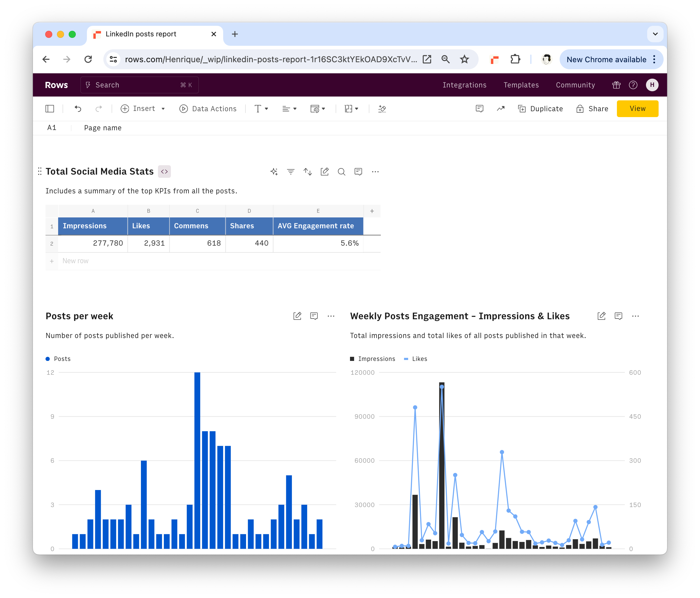Open the gift rewards icon

tap(616, 85)
